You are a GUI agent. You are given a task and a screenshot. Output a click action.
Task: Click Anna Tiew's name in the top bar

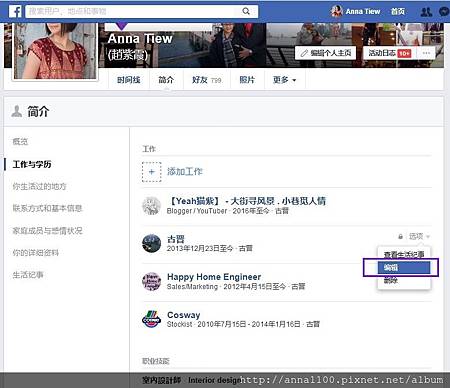[x=363, y=11]
